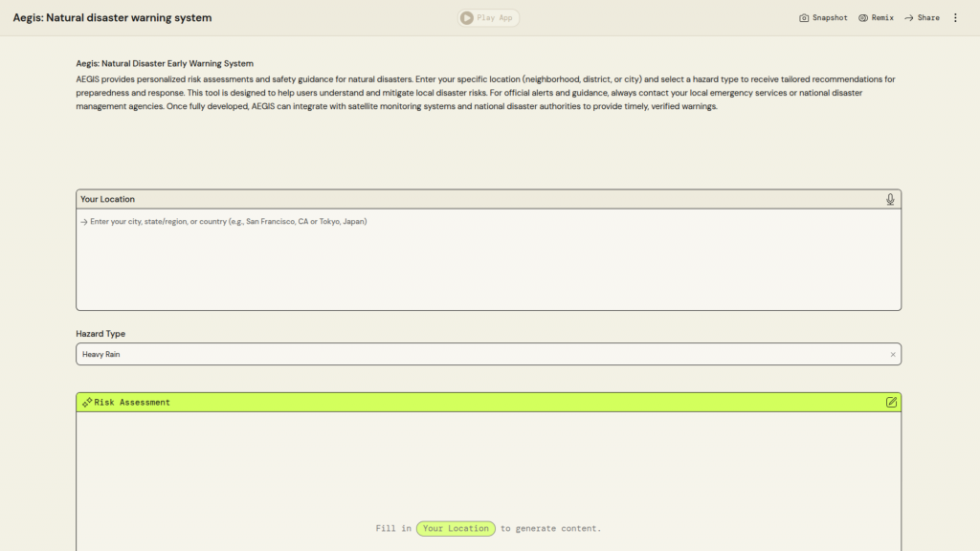The width and height of the screenshot is (980, 551).
Task: Click the Your Location field header label
Action: pos(107,200)
